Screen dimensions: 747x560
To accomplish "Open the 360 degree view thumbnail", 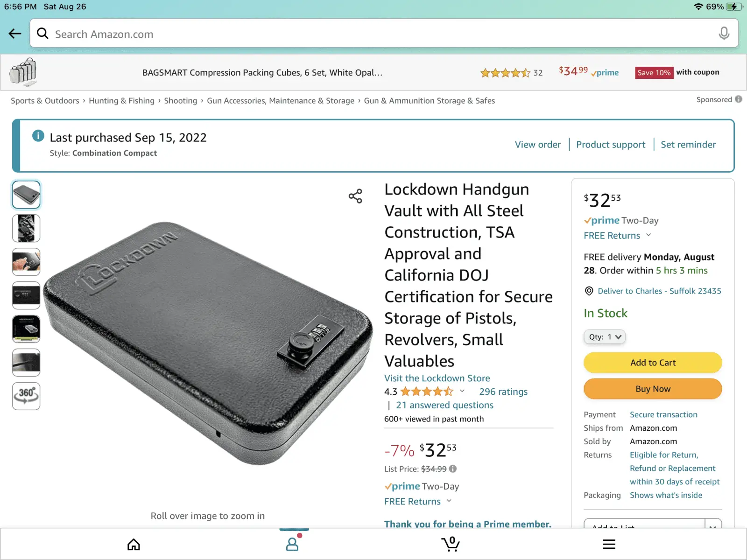I will point(26,396).
